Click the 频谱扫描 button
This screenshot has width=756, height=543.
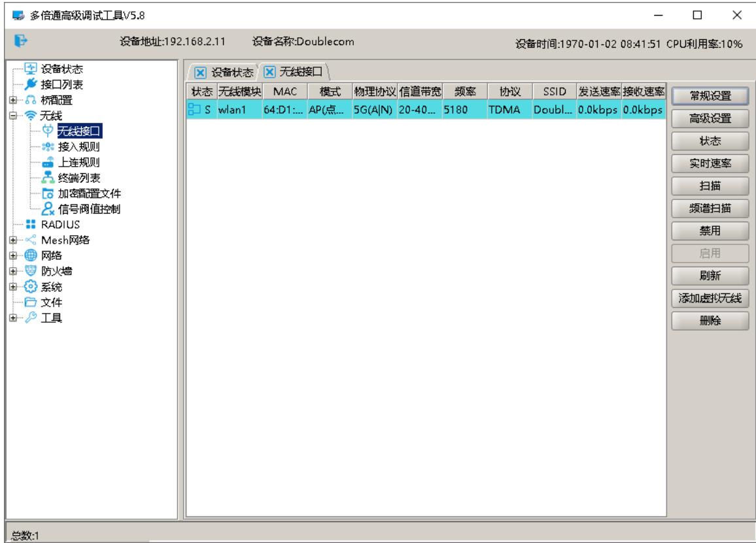[710, 208]
